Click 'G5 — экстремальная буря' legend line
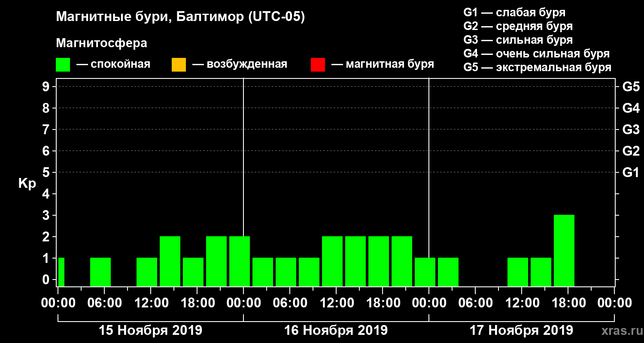Viewport: 644px width, 343px height. (x=537, y=67)
